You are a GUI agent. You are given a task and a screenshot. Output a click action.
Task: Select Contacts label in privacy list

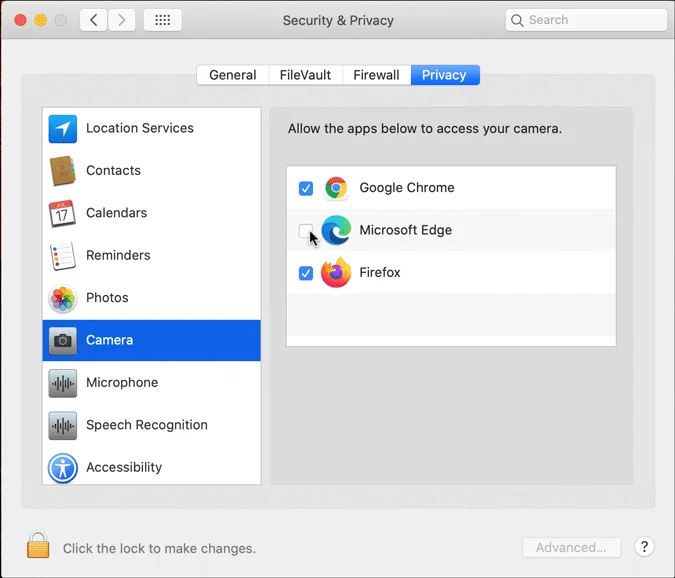pos(113,170)
